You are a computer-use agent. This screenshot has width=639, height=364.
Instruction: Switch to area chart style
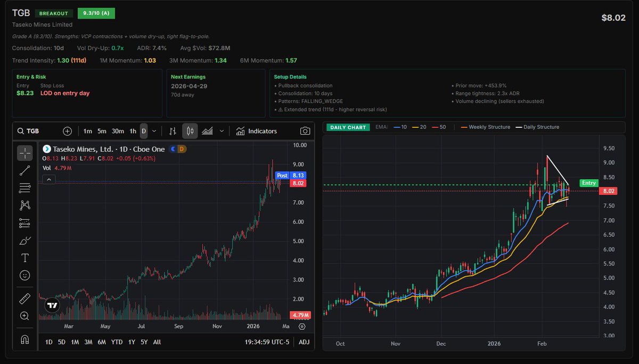[x=207, y=131]
